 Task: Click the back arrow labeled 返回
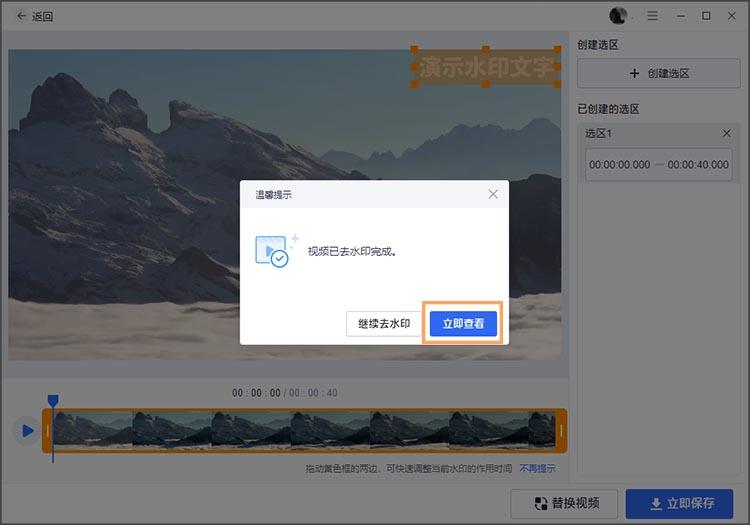[35, 16]
